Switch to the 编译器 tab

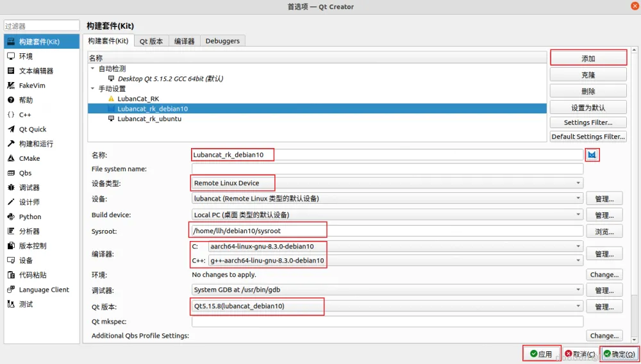(x=185, y=41)
